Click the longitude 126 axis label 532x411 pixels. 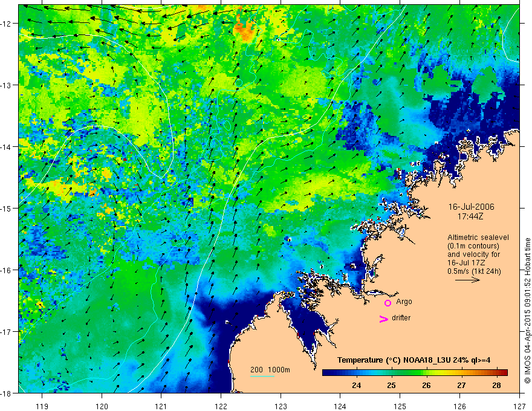click(x=459, y=406)
